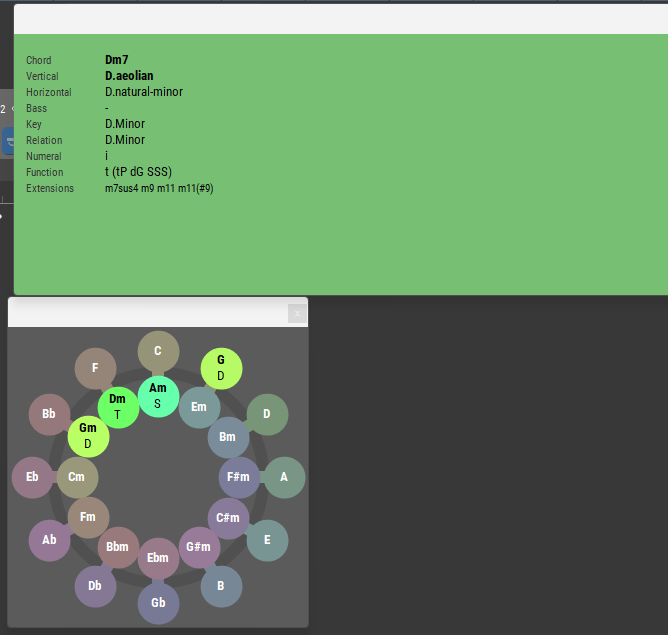The image size is (668, 635).
Task: Click the Bb major chord node
Action: coord(49,414)
